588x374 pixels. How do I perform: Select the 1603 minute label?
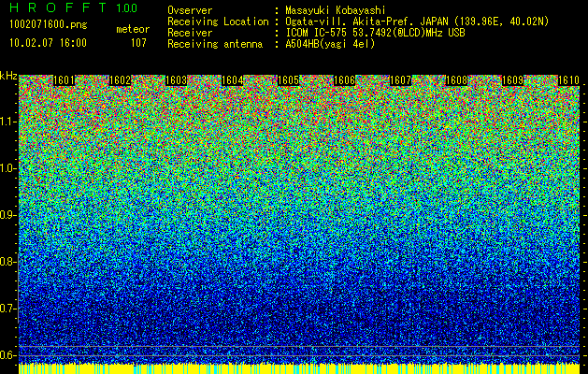tap(177, 80)
